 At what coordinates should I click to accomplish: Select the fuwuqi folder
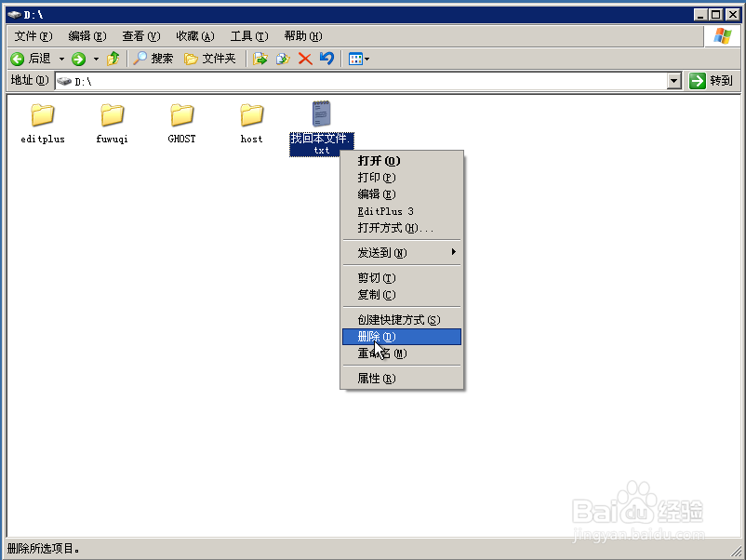point(113,123)
